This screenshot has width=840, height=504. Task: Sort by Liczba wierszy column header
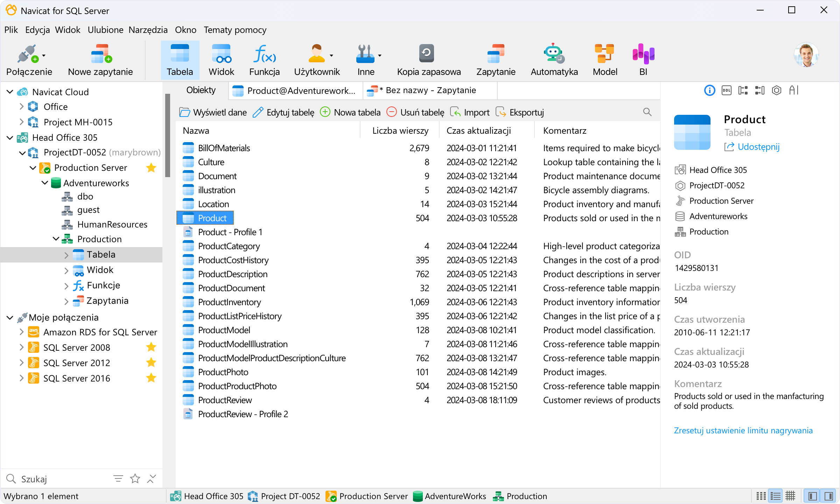(400, 131)
